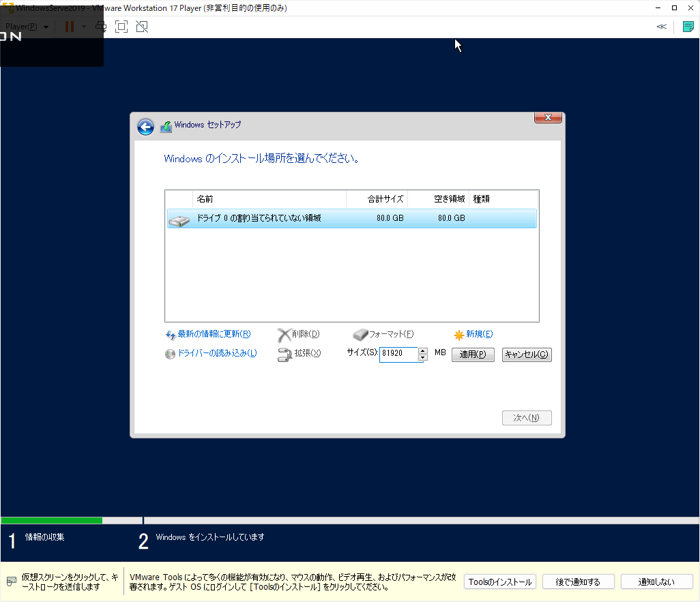The height and width of the screenshot is (602, 700).
Task: Click the orange star new-partition icon
Action: 458,335
